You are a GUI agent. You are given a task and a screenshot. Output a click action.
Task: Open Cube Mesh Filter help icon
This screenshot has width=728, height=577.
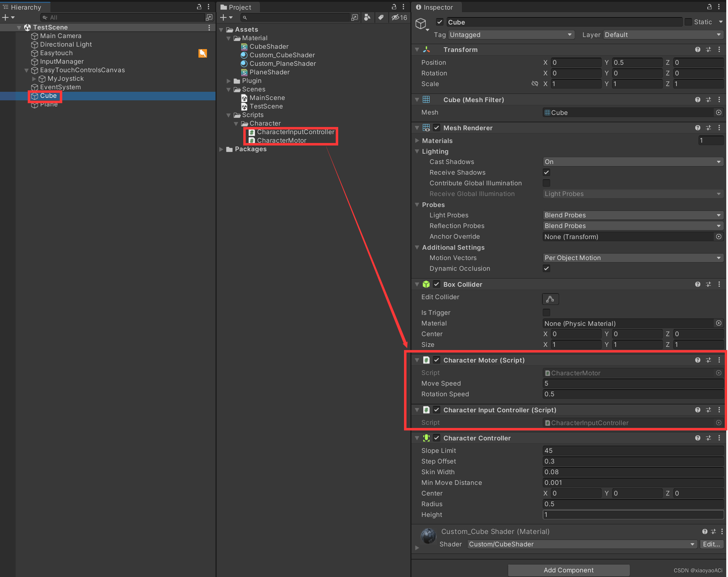click(x=697, y=100)
